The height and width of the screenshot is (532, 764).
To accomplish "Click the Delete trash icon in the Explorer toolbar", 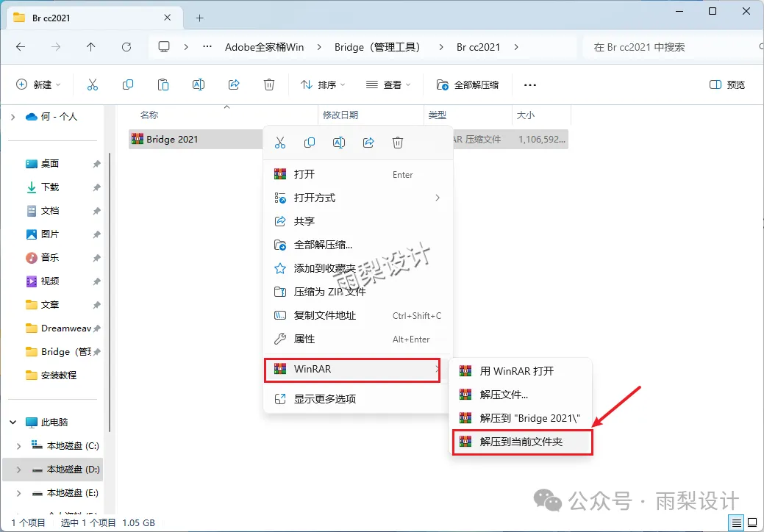I will [269, 85].
